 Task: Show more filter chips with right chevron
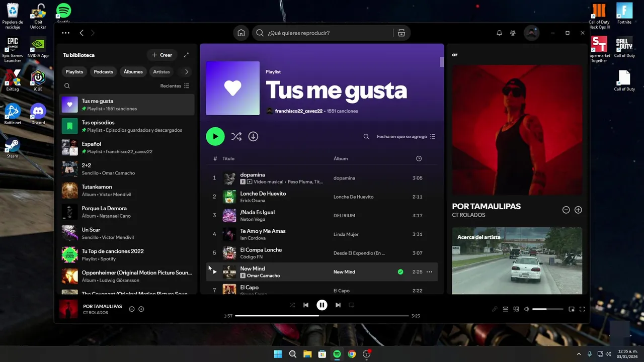coord(187,71)
